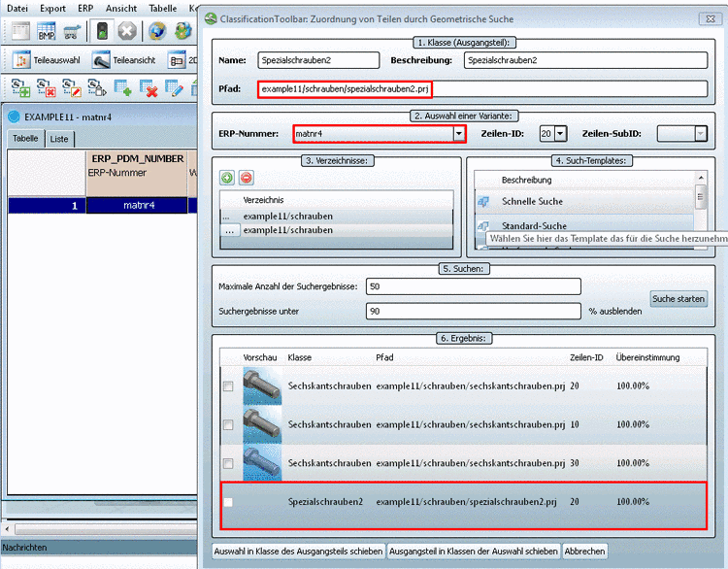The height and width of the screenshot is (569, 728).
Task: Click the green traffic light icon
Action: pos(102,32)
